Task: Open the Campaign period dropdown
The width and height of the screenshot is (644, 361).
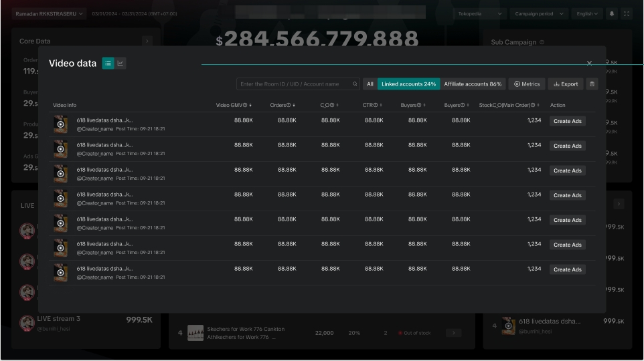Action: (x=539, y=14)
